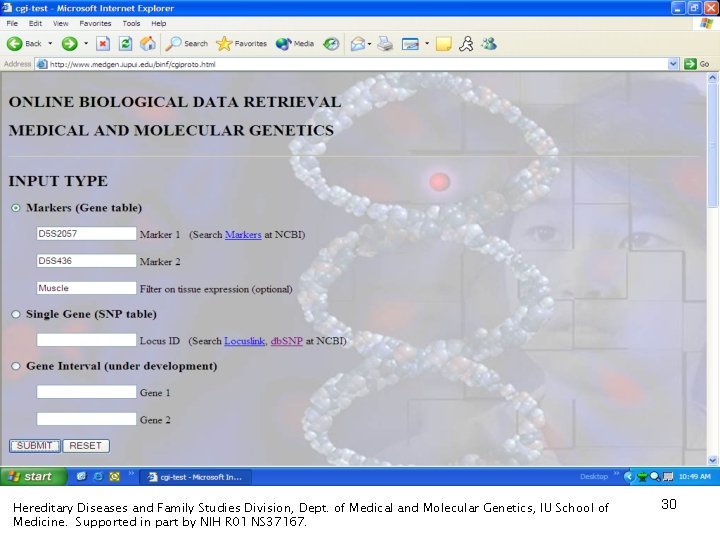This screenshot has height=540, width=720.
Task: Click the Research figure toolbar icon
Action: (x=467, y=44)
